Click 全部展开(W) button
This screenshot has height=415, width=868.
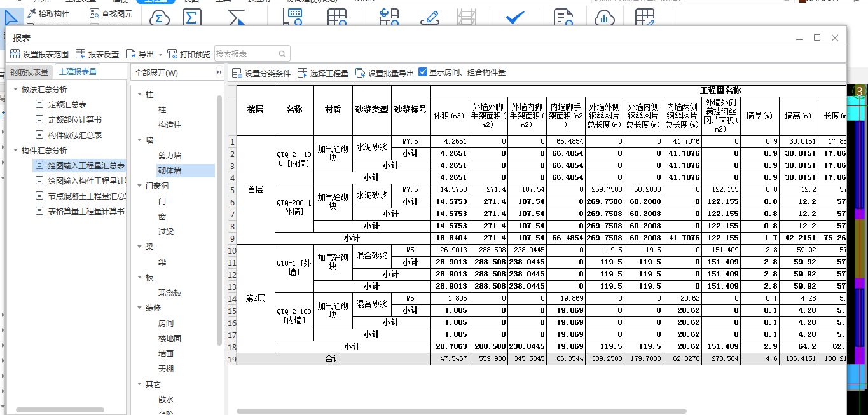156,73
